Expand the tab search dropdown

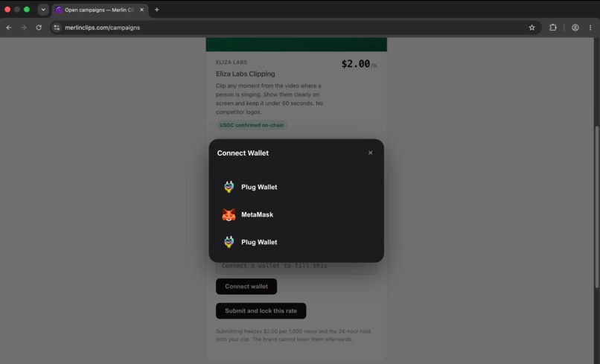tap(43, 10)
